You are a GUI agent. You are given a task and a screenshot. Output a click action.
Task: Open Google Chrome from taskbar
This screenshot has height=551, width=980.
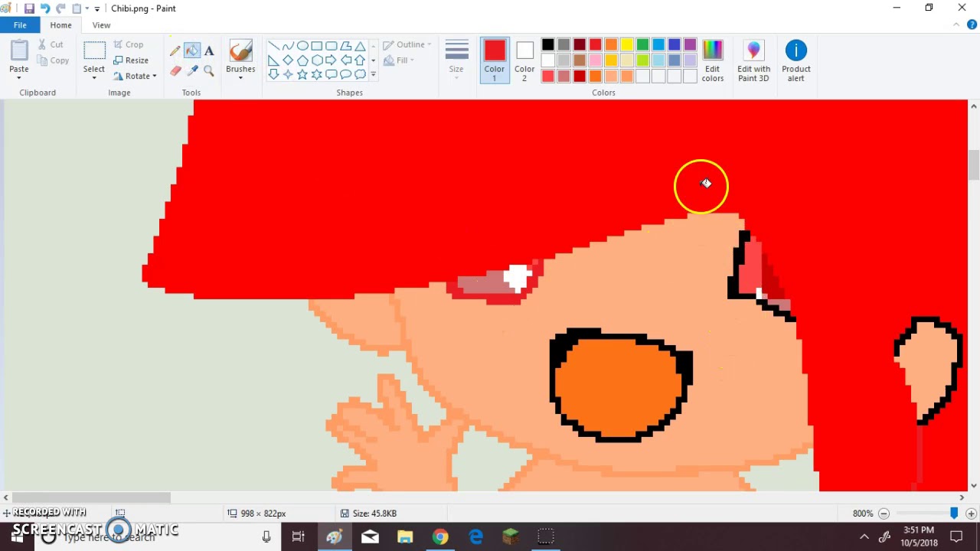[x=440, y=536]
